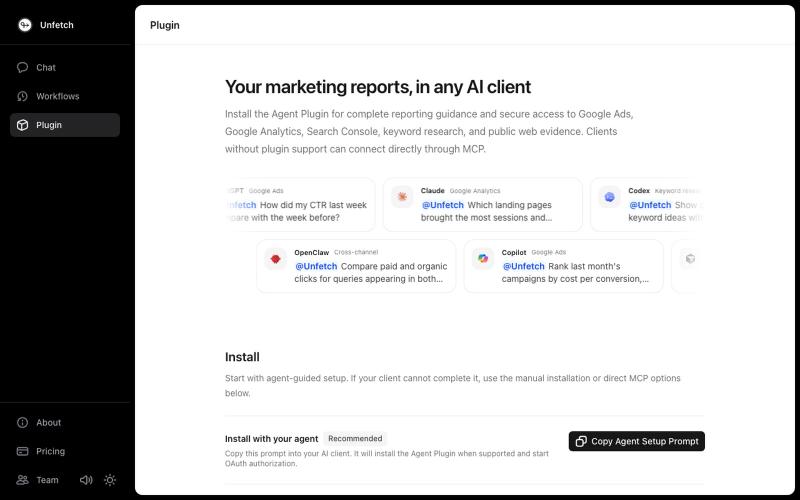Open the About page
The width and height of the screenshot is (800, 500).
pos(65,422)
